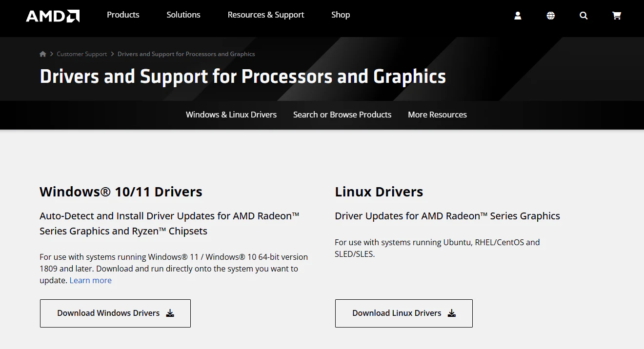Open the globe region selector icon
644x349 pixels.
[551, 16]
